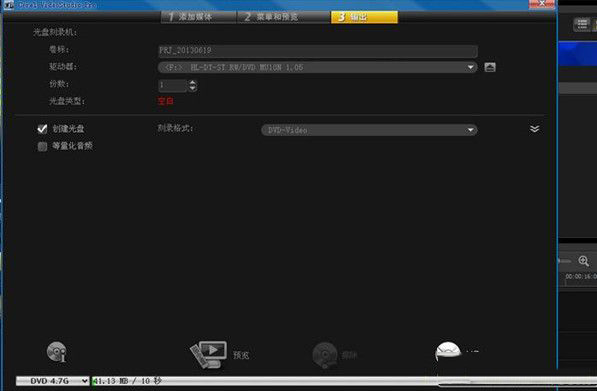This screenshot has height=391, width=597.
Task: Eject the drive tray using eject icon
Action: tap(490, 67)
